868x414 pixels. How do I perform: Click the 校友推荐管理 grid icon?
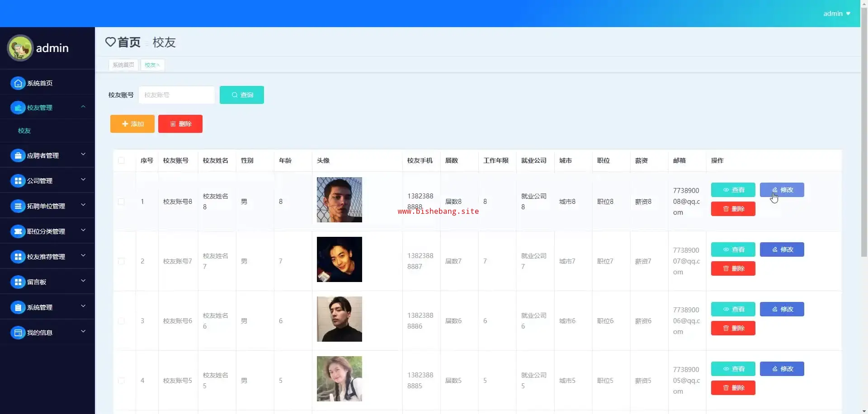pos(18,257)
